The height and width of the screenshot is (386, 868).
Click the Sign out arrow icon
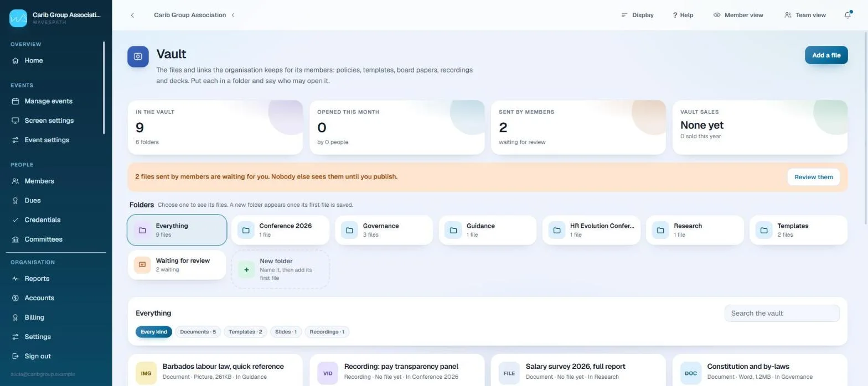pyautogui.click(x=15, y=357)
